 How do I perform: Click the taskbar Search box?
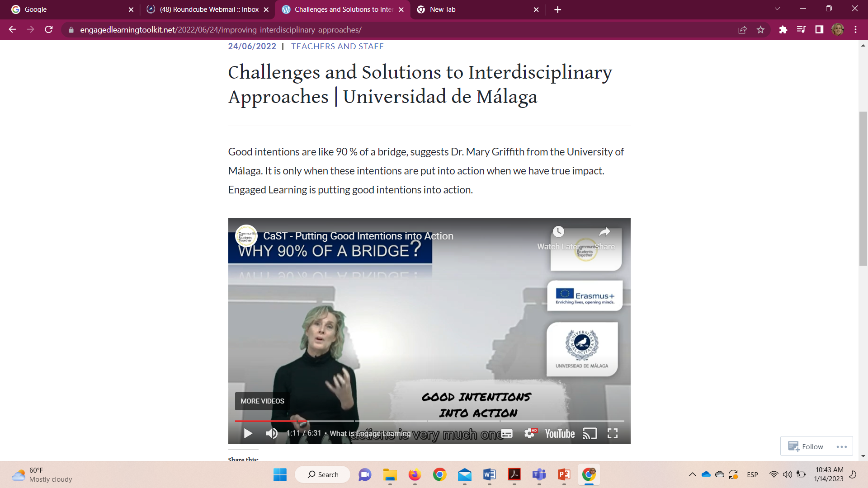(323, 474)
